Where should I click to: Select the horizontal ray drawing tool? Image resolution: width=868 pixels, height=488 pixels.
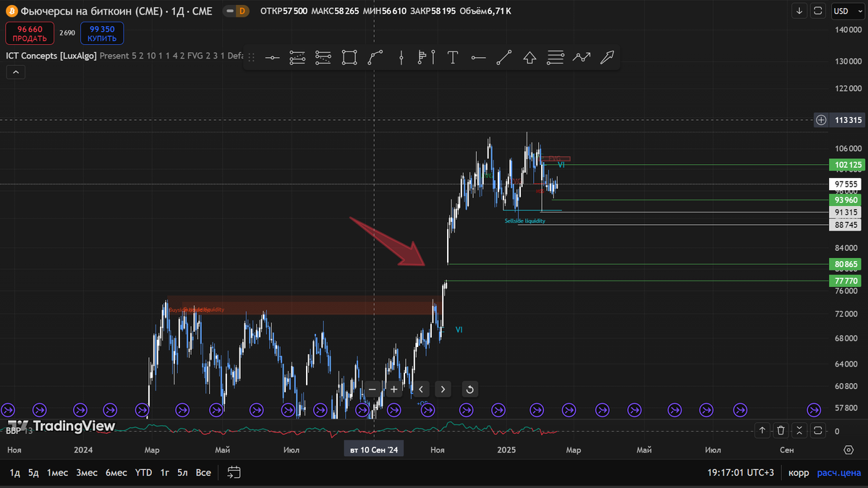(x=478, y=58)
